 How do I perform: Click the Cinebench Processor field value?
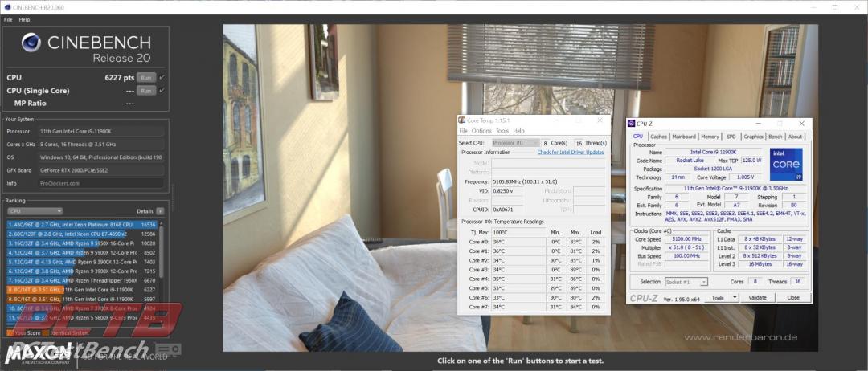[101, 132]
